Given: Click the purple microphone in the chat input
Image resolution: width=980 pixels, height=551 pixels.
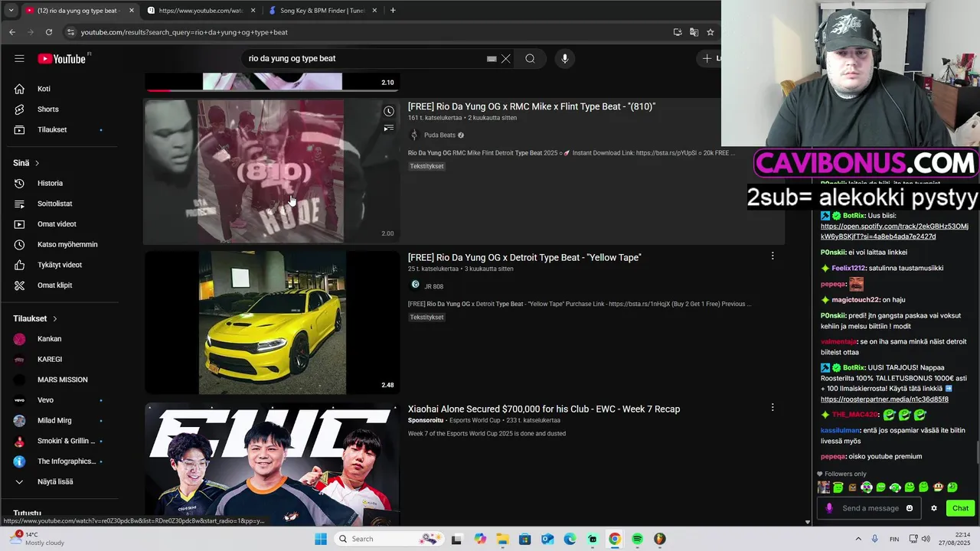Looking at the screenshot, I should [829, 508].
